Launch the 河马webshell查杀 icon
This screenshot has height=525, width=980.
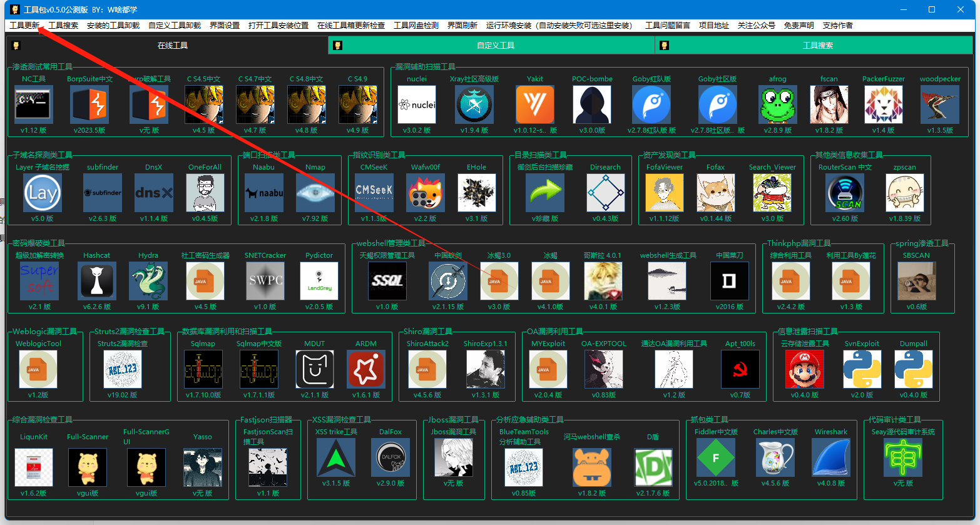(x=592, y=467)
